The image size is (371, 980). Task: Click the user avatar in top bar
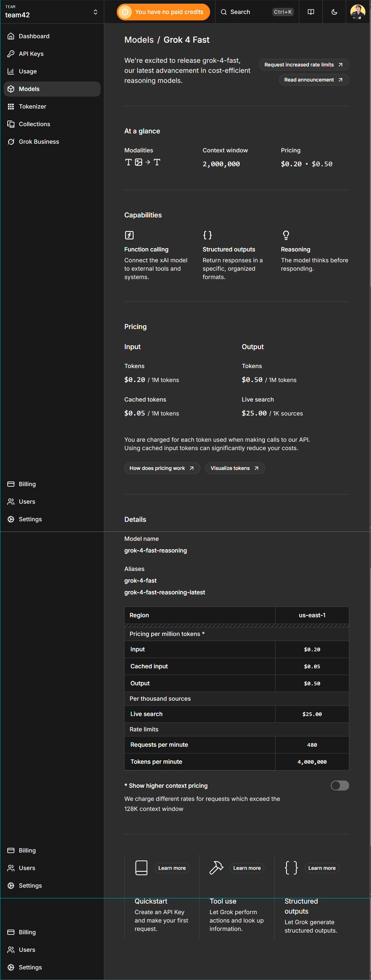coord(357,12)
